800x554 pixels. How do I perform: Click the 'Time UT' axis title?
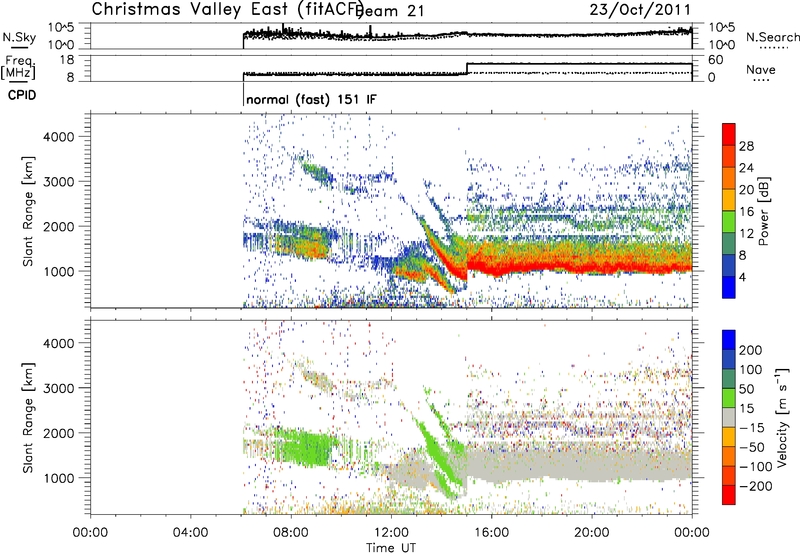tap(391, 547)
